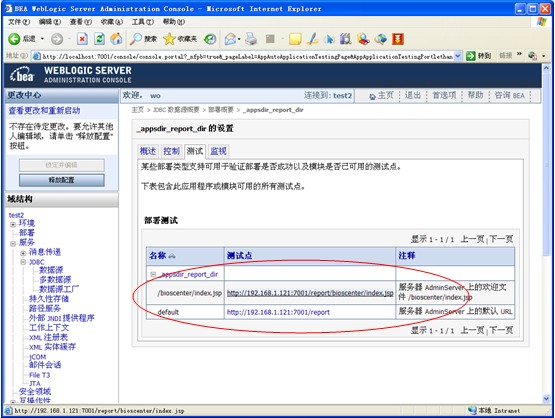Select 邮件会话 in the domain tree
The image size is (555, 418).
[x=45, y=365]
